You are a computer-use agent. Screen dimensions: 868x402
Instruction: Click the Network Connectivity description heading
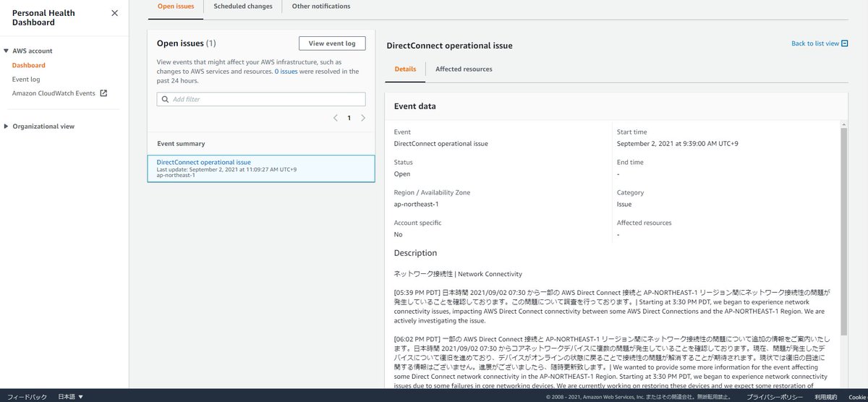click(458, 274)
